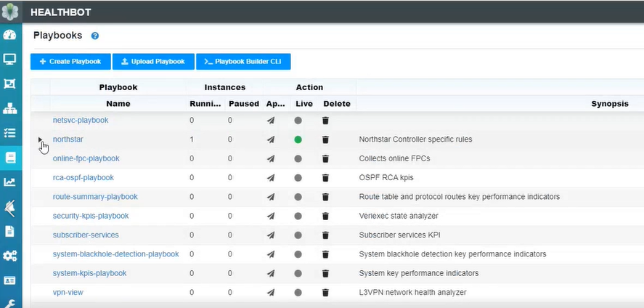
Task: Click the Healthbot logo icon
Action: click(x=11, y=11)
